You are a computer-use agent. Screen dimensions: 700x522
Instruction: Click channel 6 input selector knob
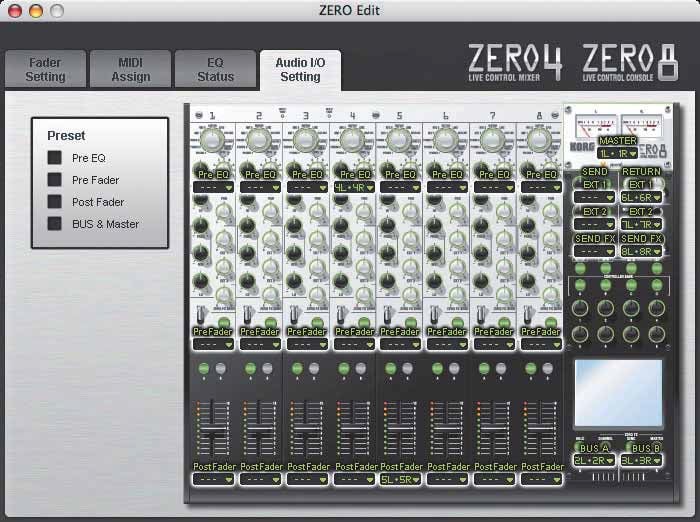click(446, 140)
